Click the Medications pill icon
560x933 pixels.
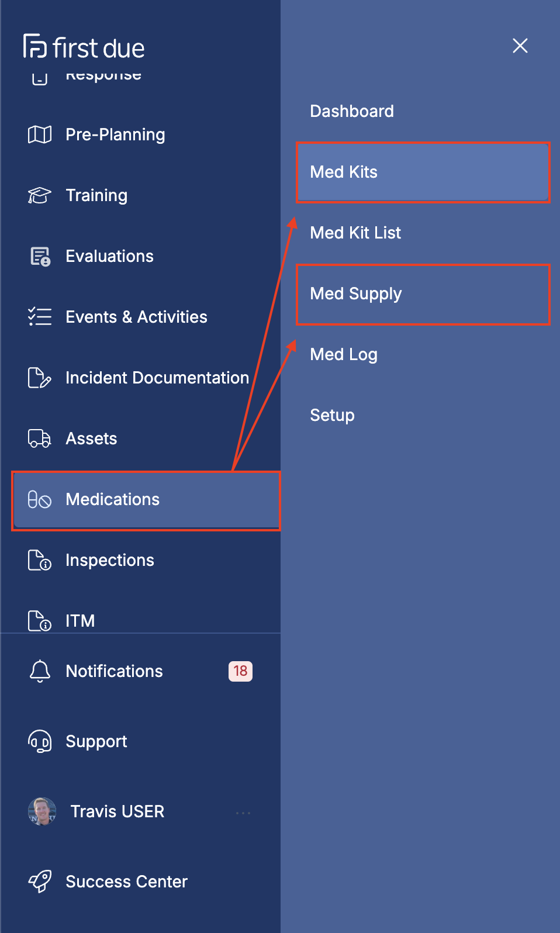pyautogui.click(x=40, y=499)
